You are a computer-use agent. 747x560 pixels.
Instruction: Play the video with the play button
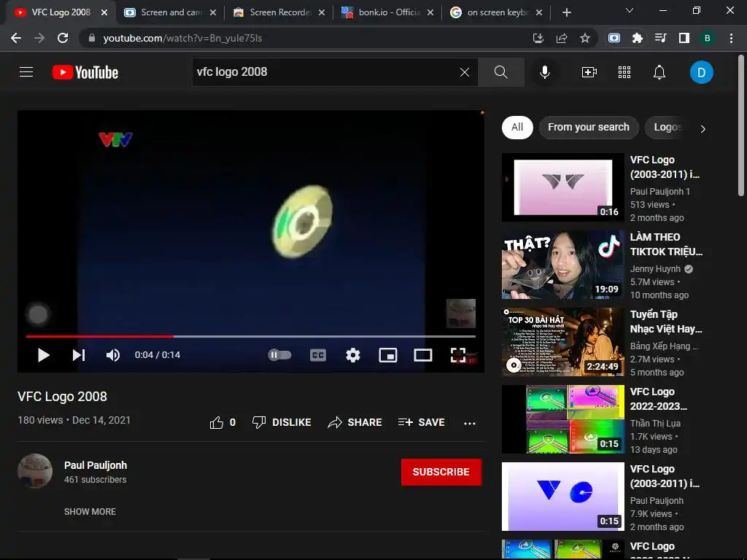click(43, 355)
